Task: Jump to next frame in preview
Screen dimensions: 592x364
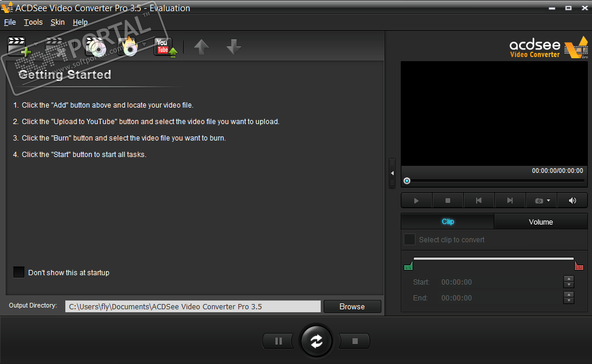Action: [510, 201]
